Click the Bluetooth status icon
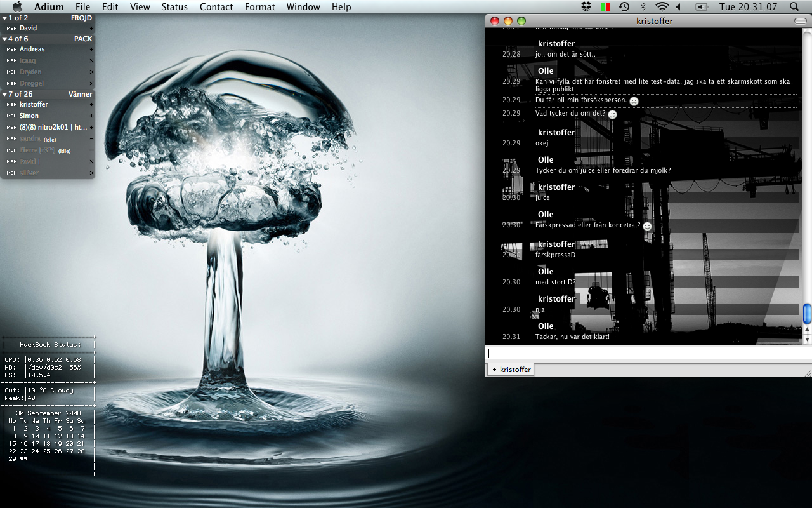This screenshot has height=508, width=812. pyautogui.click(x=643, y=7)
